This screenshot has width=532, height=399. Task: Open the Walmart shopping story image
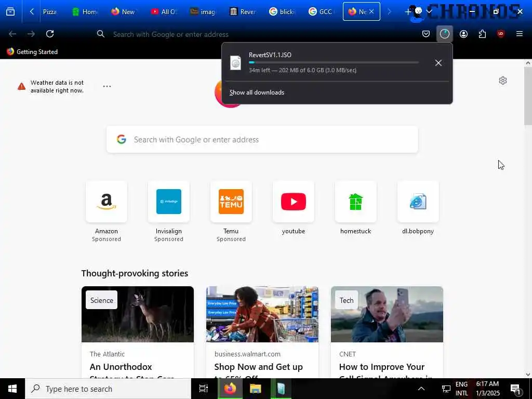pos(262,314)
